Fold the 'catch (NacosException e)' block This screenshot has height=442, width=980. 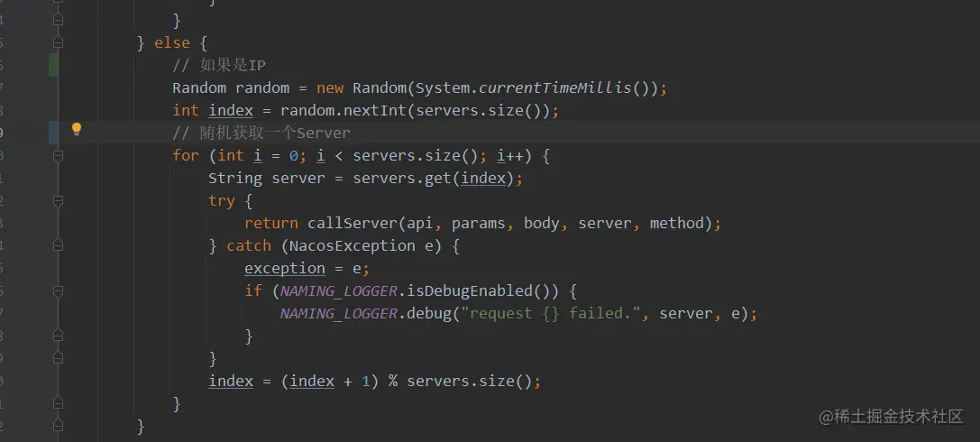coord(58,245)
